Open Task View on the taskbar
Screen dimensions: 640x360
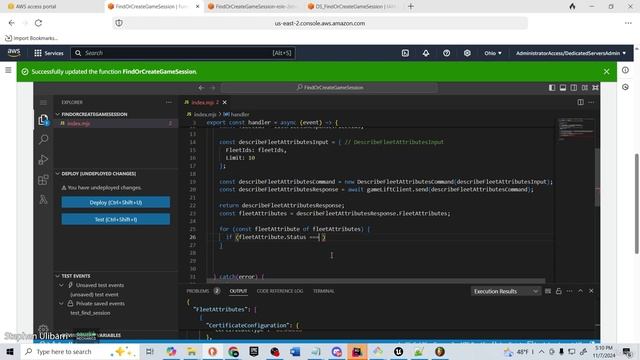tap(149, 351)
